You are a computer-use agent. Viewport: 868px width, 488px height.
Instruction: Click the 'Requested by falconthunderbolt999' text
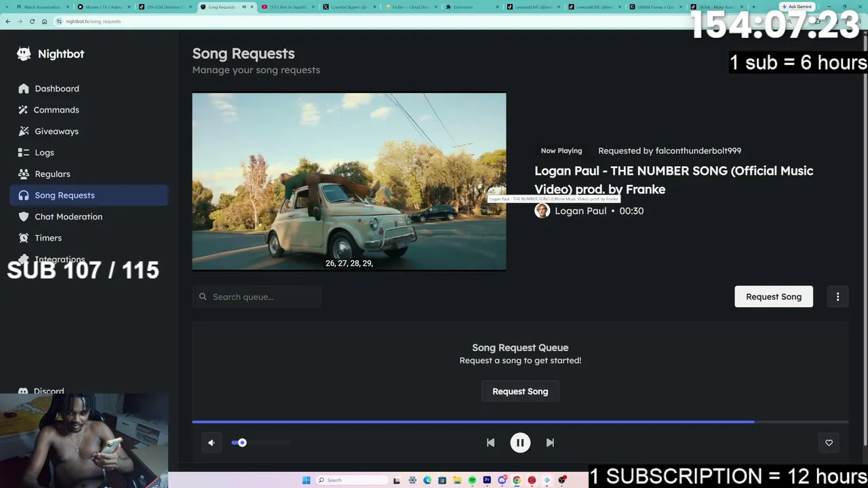click(669, 150)
